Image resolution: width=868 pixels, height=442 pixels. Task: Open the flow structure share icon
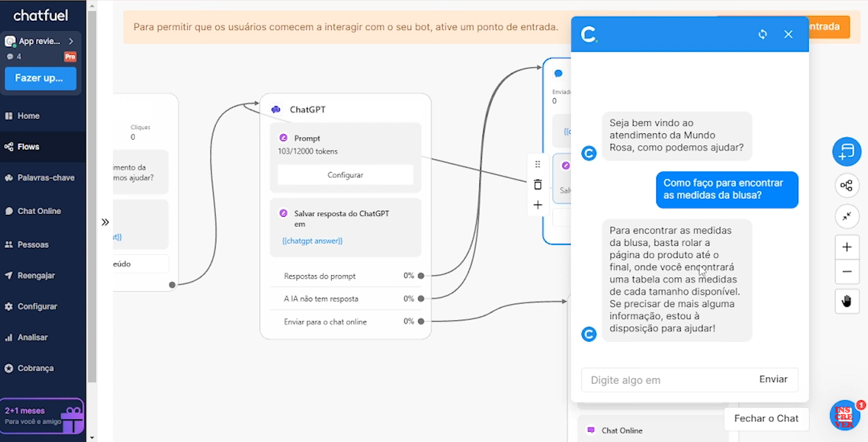point(846,185)
